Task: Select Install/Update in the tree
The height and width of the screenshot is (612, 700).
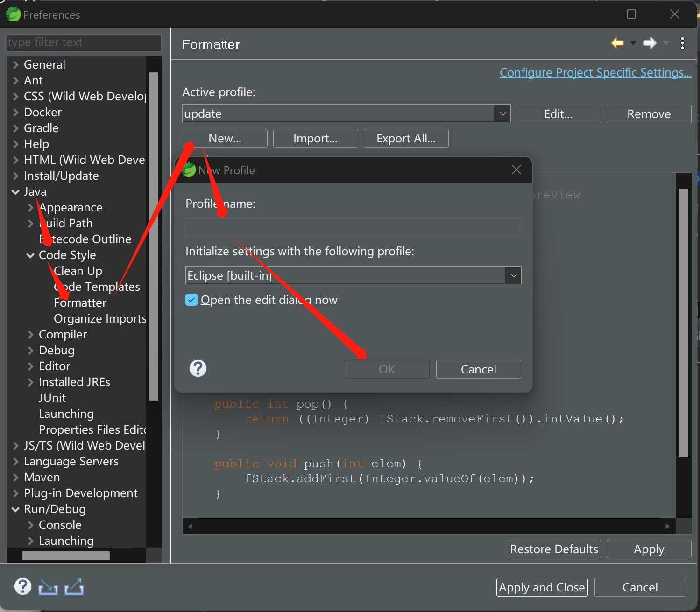Action: pyautogui.click(x=61, y=176)
